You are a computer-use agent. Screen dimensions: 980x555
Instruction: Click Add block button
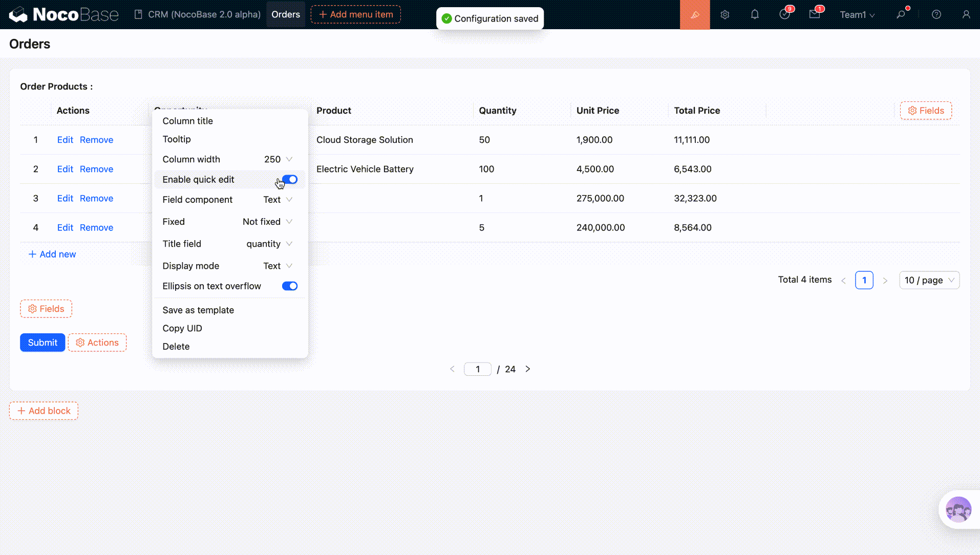click(x=44, y=411)
